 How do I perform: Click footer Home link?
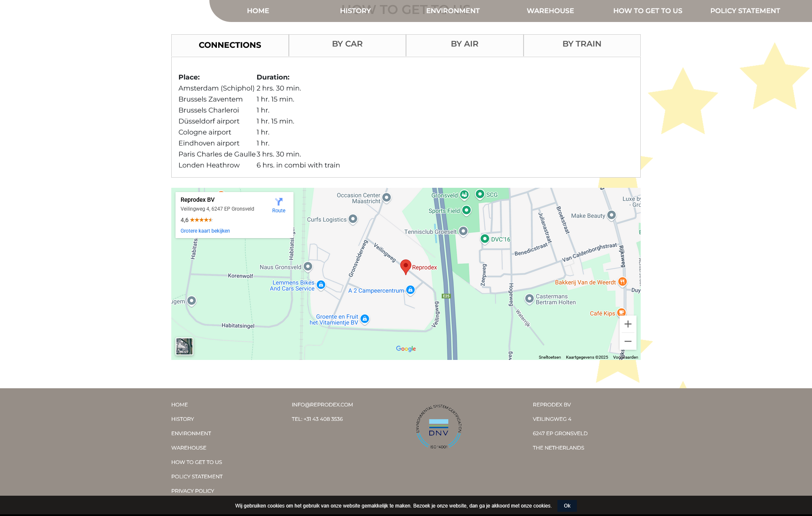click(x=179, y=405)
